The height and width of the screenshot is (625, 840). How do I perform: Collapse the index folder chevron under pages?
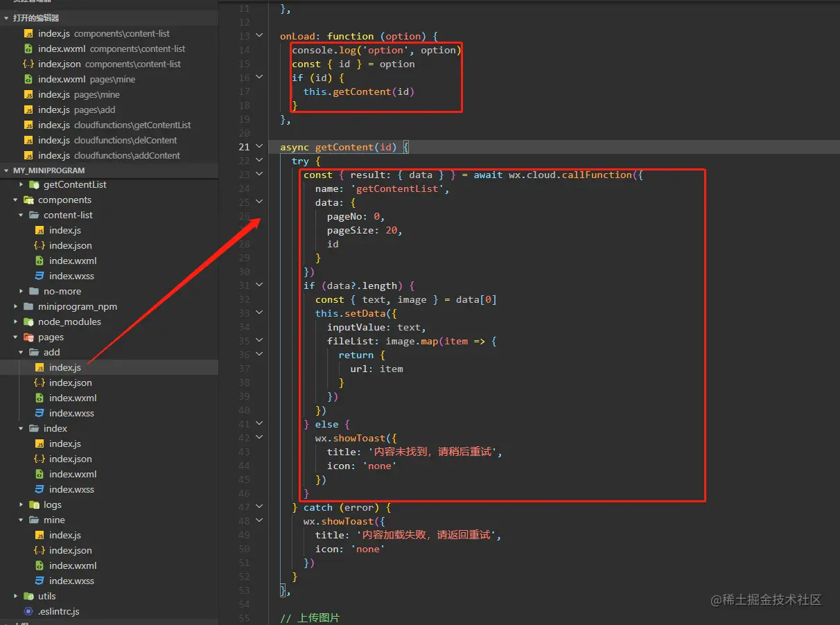point(21,428)
